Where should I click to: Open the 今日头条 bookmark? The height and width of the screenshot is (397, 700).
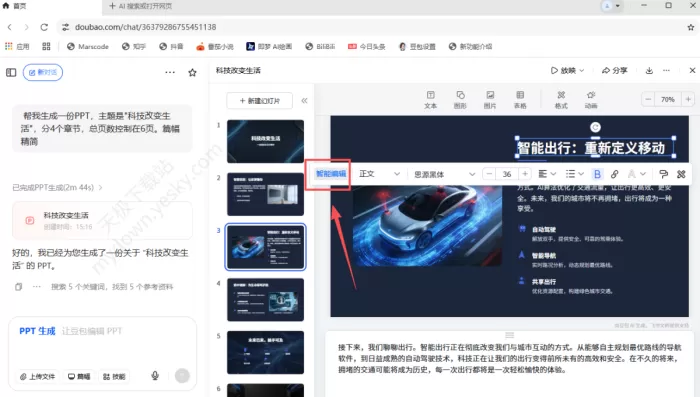tap(367, 46)
